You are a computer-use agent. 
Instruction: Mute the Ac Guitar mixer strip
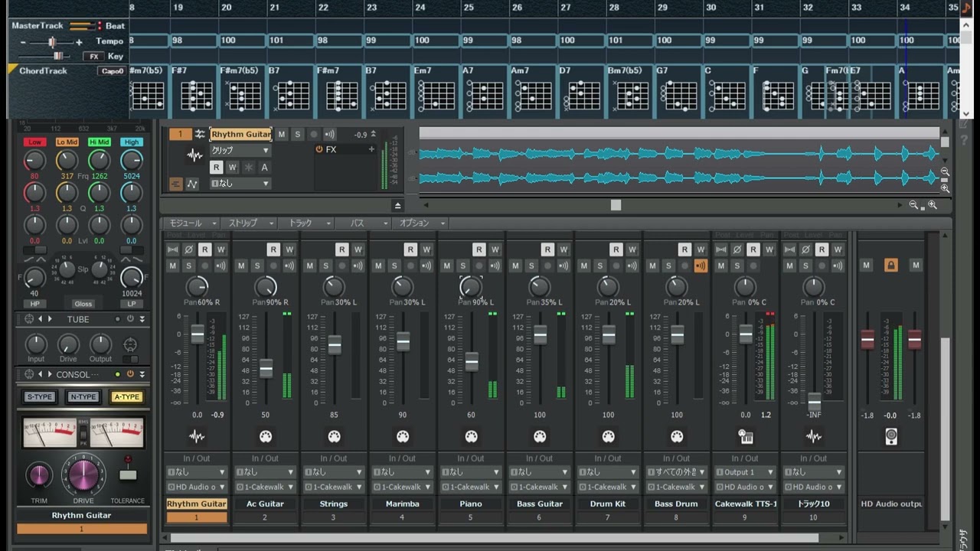pos(241,266)
